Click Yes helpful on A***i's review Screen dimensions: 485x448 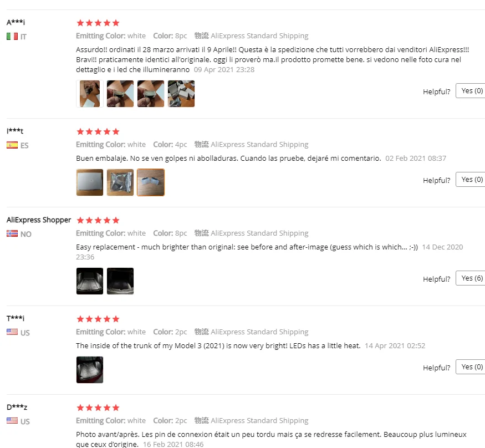[471, 90]
